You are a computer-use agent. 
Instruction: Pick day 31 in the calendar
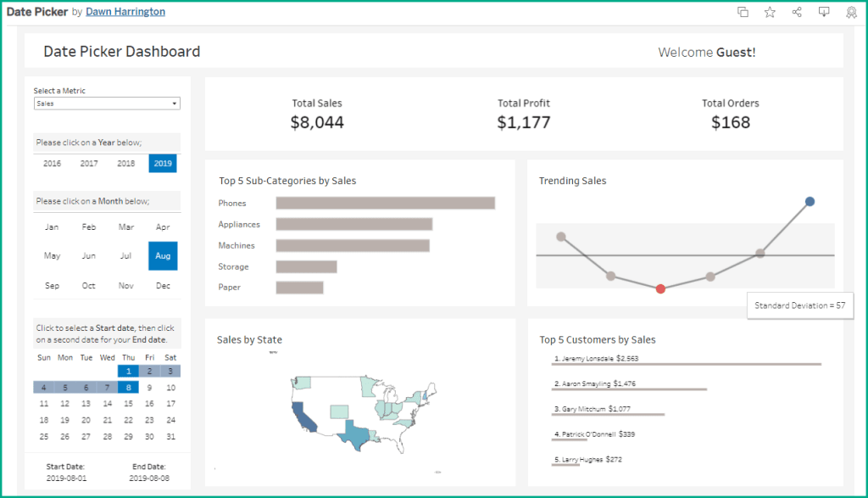point(170,437)
